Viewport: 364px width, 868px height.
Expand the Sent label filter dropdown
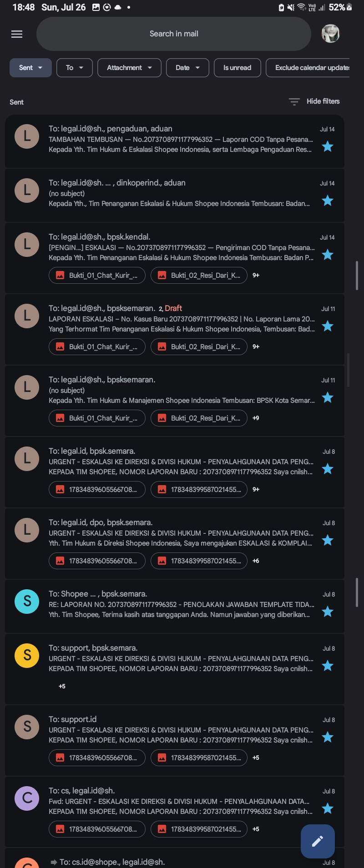(x=30, y=68)
